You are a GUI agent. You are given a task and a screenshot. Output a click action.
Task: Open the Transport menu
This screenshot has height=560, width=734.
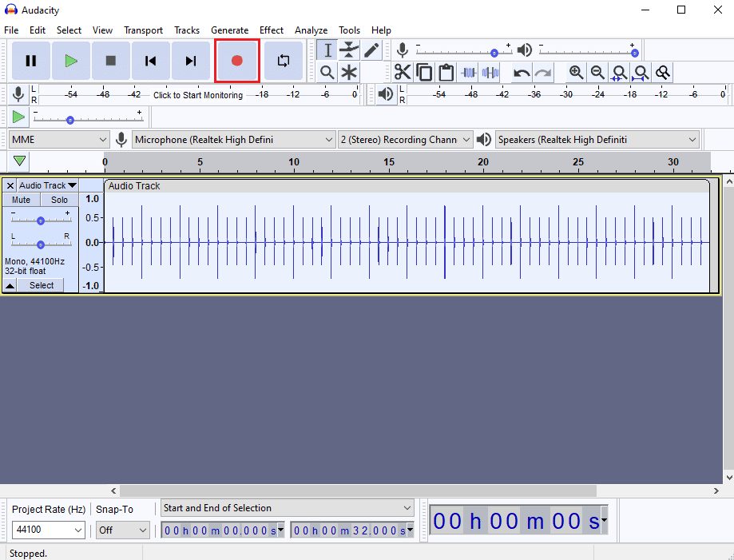click(143, 30)
